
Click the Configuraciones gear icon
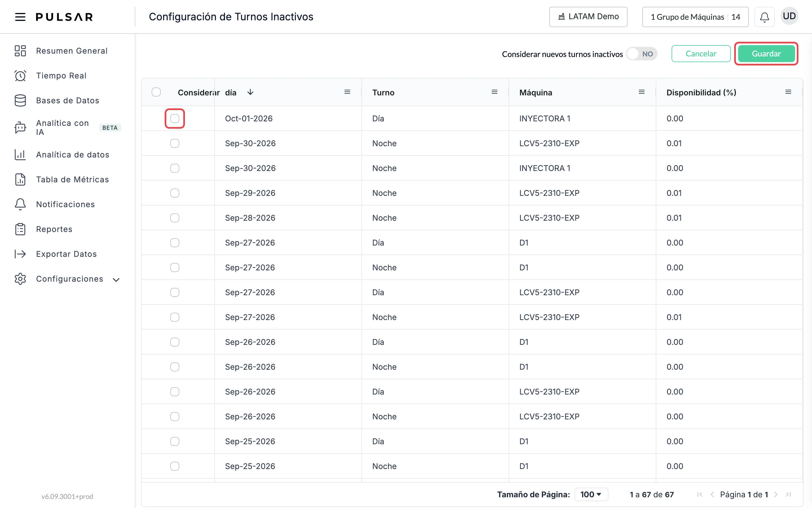pos(20,279)
